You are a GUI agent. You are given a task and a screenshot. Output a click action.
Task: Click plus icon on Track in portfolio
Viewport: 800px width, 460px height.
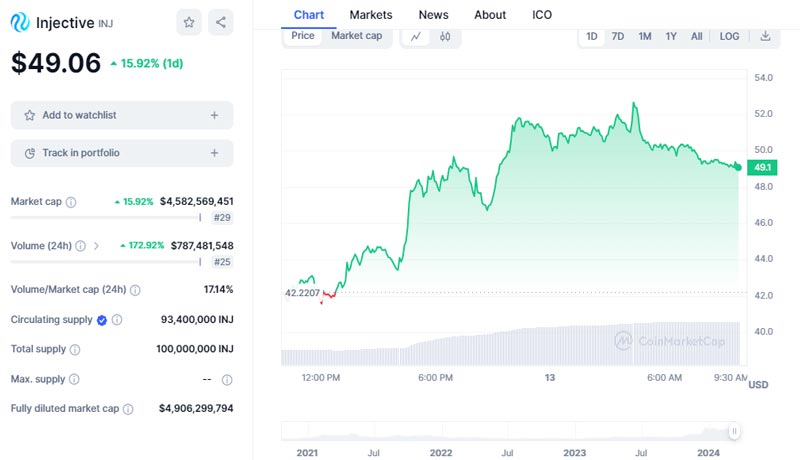pyautogui.click(x=214, y=153)
